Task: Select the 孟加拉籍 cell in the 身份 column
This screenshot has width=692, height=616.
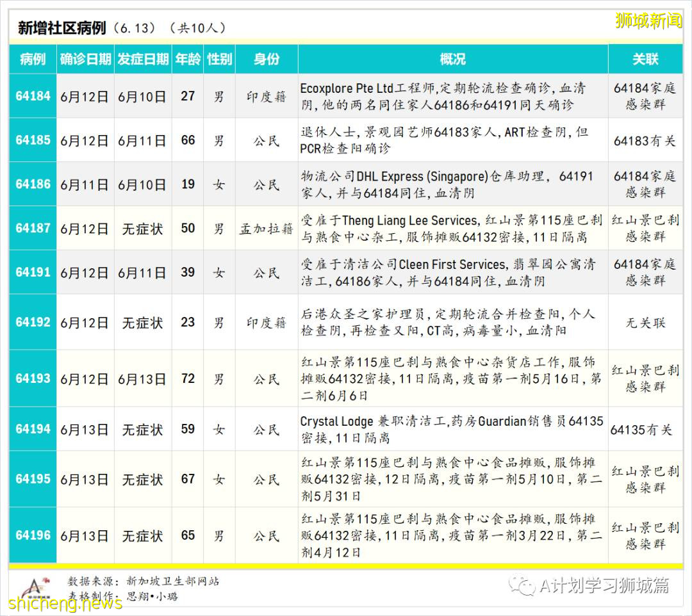Action: 268,228
